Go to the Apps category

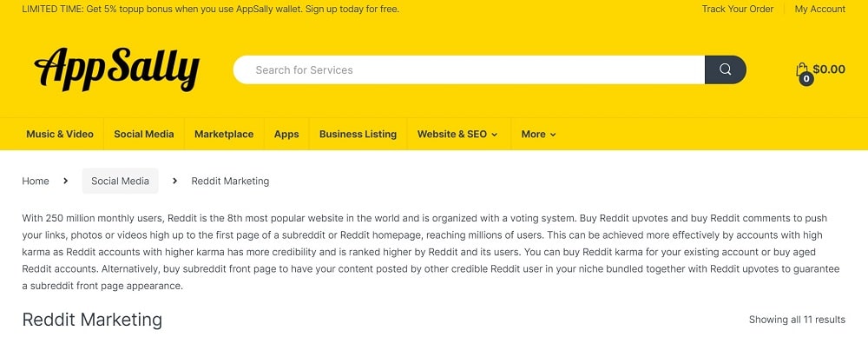pyautogui.click(x=286, y=134)
